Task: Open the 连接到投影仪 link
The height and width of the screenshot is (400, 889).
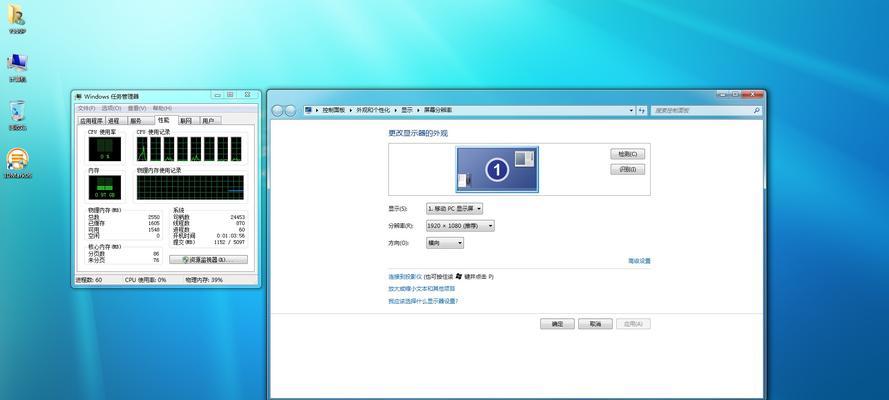Action: click(405, 276)
